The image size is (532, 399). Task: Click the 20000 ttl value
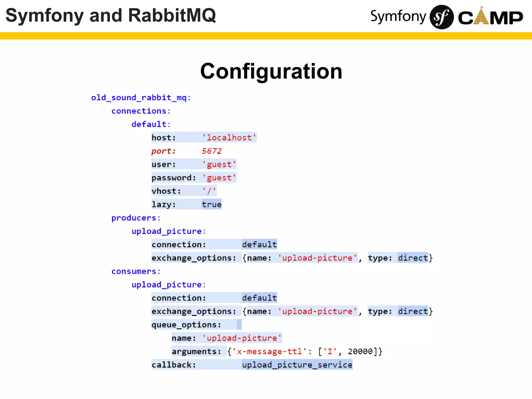click(360, 351)
